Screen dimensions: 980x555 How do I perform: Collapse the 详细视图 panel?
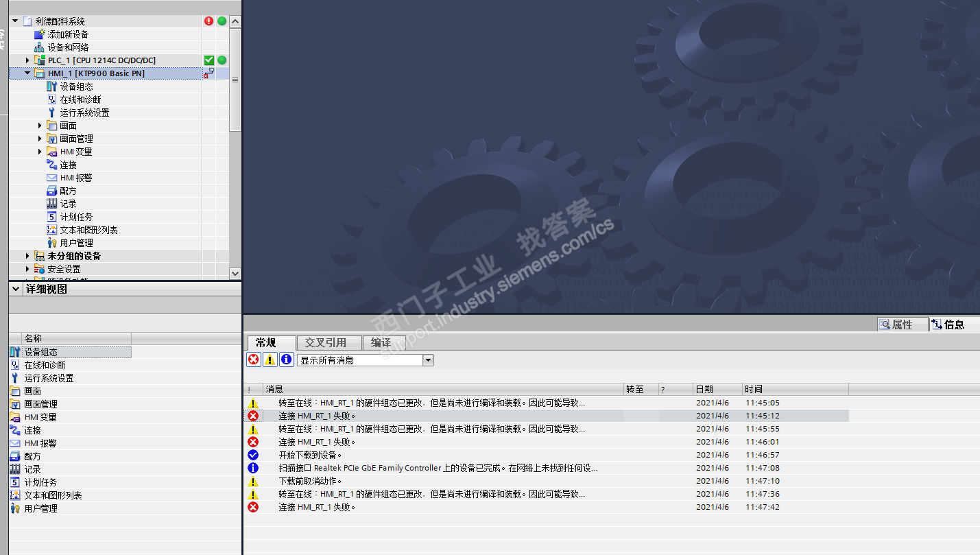click(16, 290)
